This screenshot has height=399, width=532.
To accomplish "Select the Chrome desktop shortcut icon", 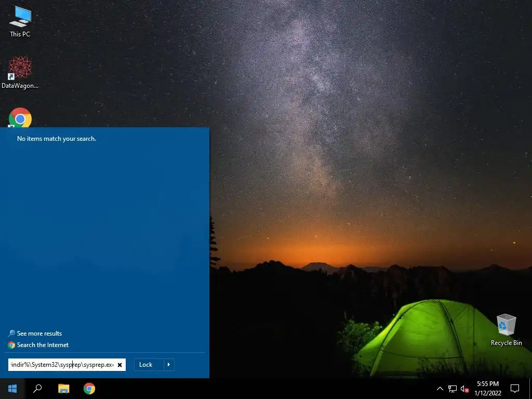I will click(x=20, y=117).
